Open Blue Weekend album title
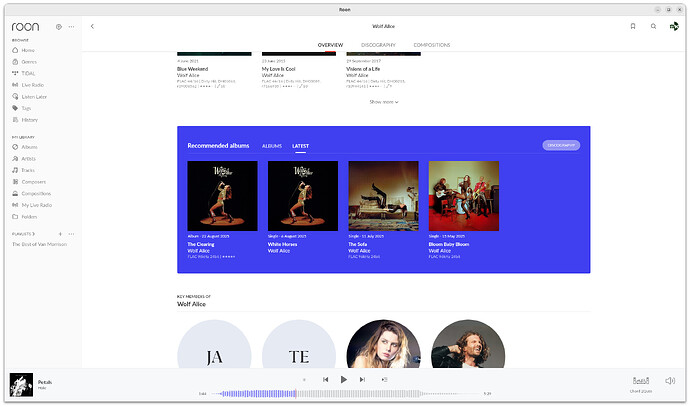The height and width of the screenshot is (407, 690). point(192,69)
